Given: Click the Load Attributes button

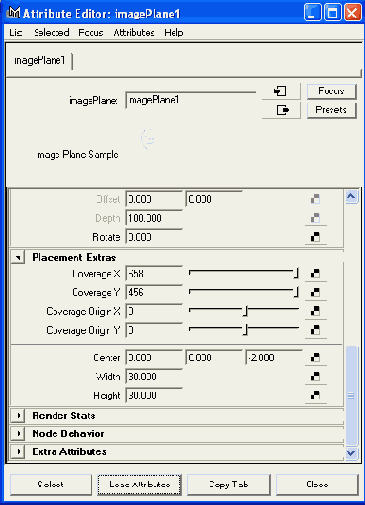Looking at the screenshot, I should [x=140, y=484].
